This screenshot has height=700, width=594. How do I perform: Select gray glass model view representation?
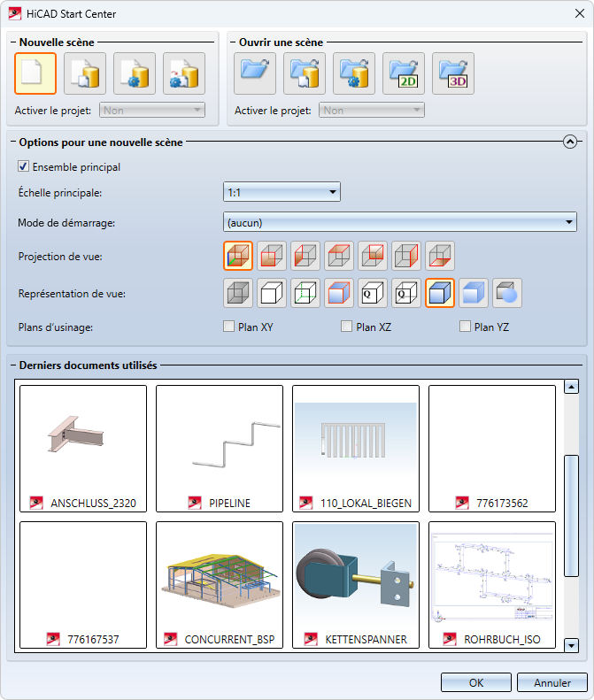[238, 293]
